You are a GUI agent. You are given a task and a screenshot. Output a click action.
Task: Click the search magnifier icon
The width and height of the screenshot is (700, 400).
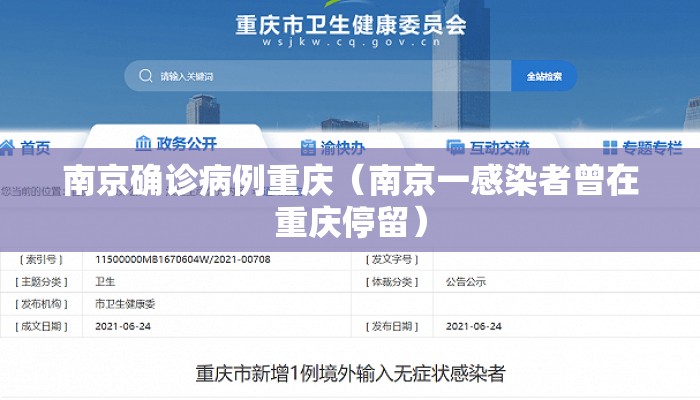pos(146,75)
